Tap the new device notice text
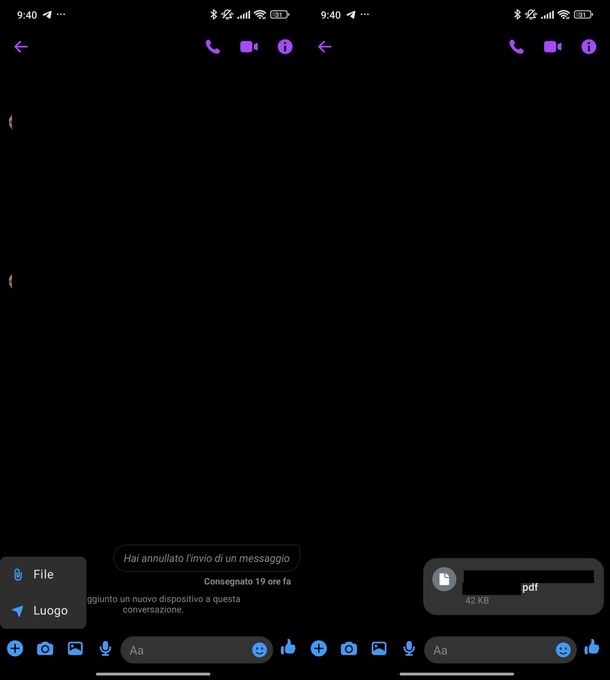610x680 pixels. tap(163, 604)
